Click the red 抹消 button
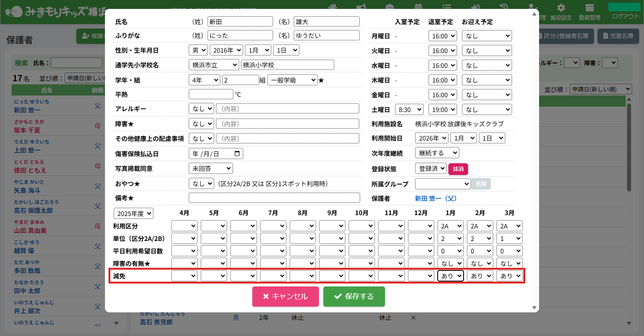Image resolution: width=644 pixels, height=336 pixels. tap(458, 169)
